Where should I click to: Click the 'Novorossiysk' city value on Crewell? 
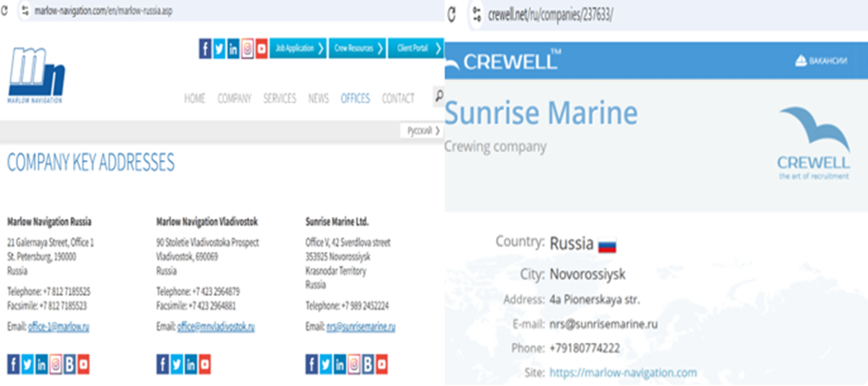coord(587,274)
